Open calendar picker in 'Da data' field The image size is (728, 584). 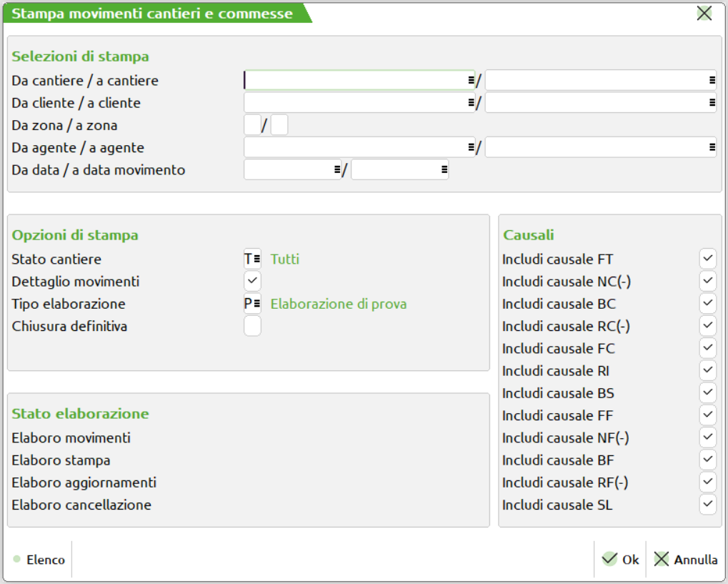tap(336, 169)
